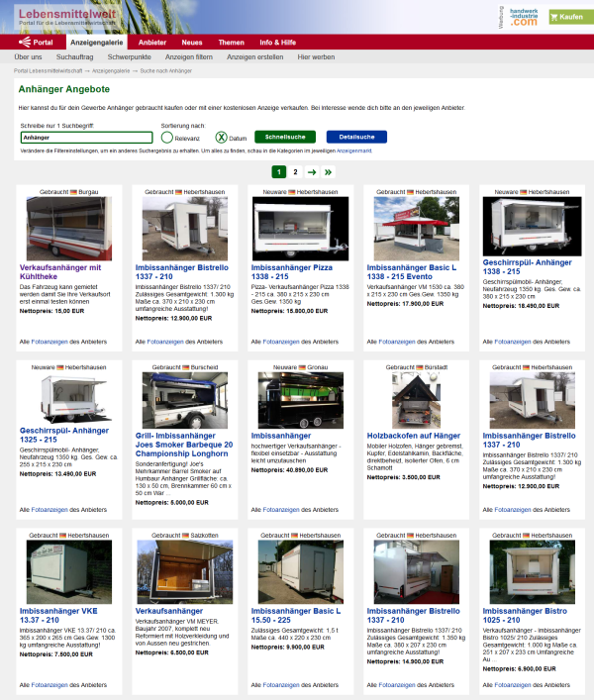Open the Portal menu with network icon

[36, 43]
